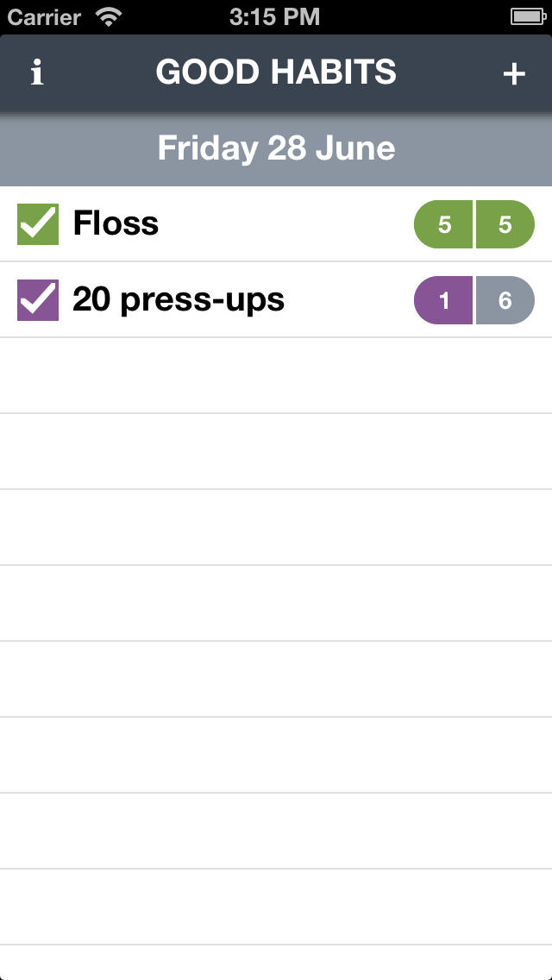Select the 20 press-ups label text
The width and height of the screenshot is (552, 980).
pyautogui.click(x=179, y=300)
